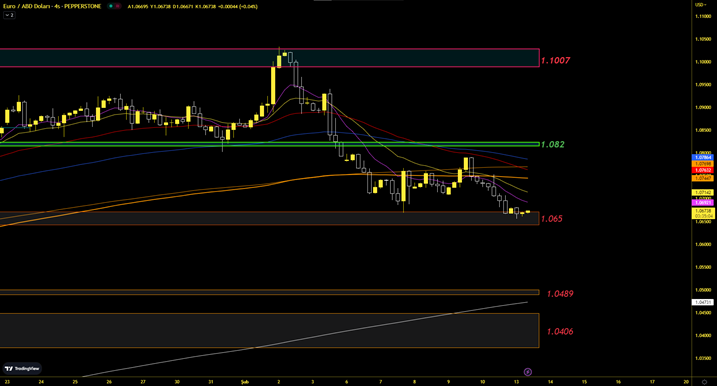Click the Euro / ABD Doları symbol title
This screenshot has height=386, width=717.
pyautogui.click(x=52, y=6)
